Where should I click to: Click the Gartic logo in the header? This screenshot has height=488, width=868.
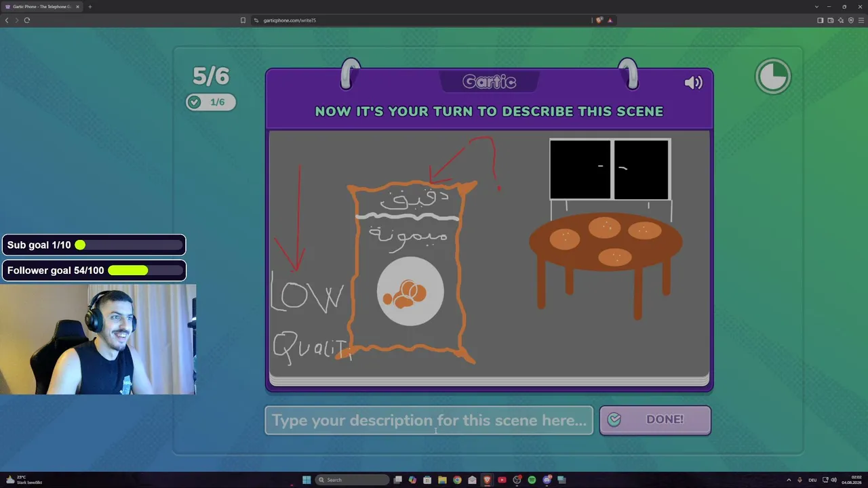click(490, 82)
